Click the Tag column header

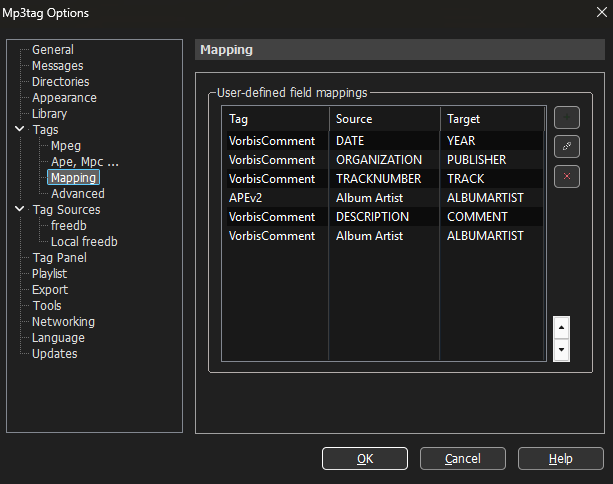point(276,119)
